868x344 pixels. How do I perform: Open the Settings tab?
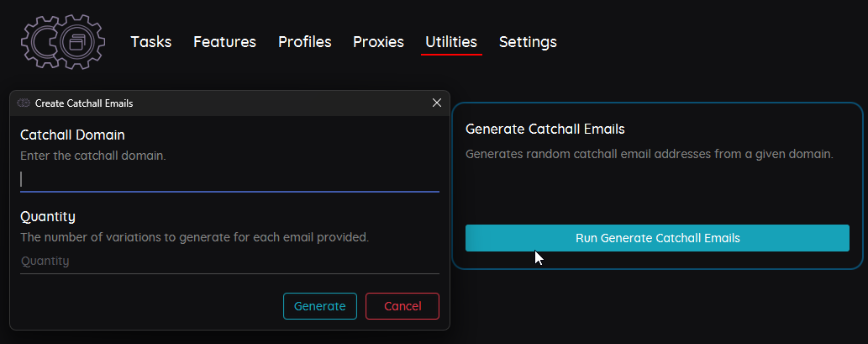528,41
